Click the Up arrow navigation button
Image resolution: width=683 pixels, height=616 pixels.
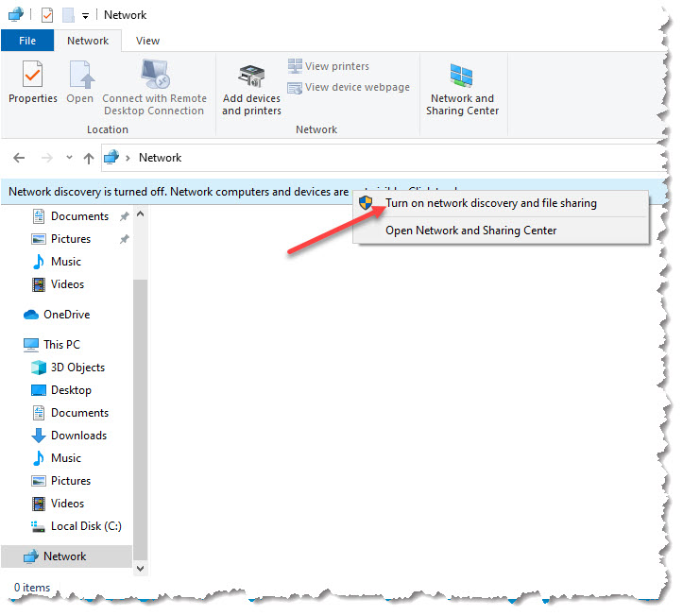coord(89,158)
